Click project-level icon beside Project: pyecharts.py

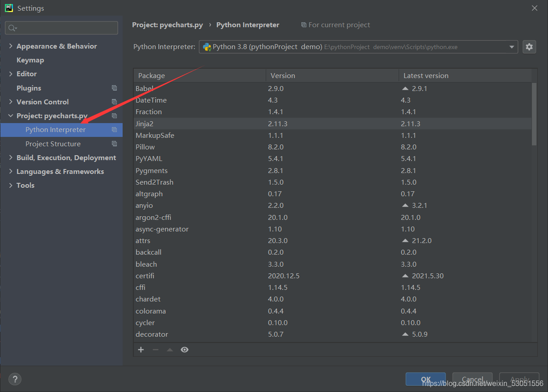point(114,116)
